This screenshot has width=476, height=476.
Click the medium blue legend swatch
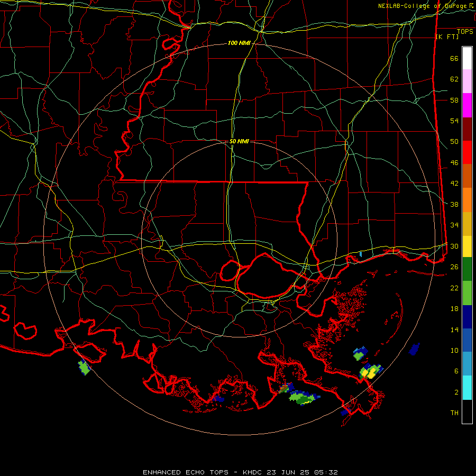[467, 340]
